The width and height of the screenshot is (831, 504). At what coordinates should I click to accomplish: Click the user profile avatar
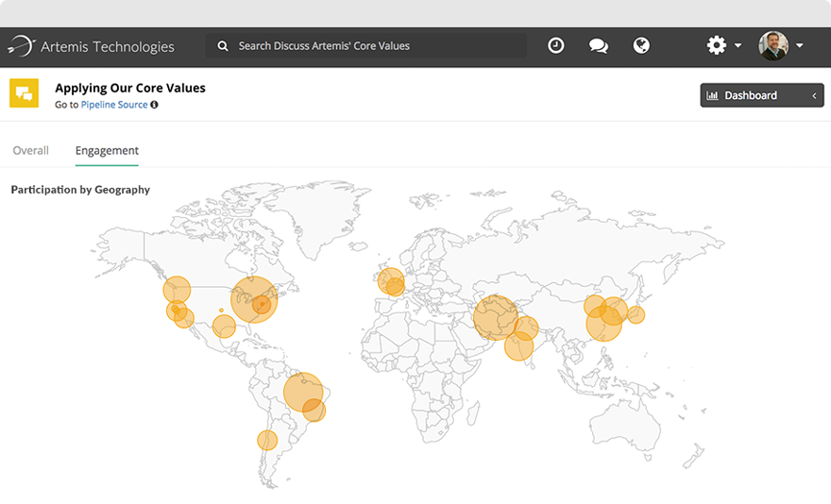coord(773,45)
